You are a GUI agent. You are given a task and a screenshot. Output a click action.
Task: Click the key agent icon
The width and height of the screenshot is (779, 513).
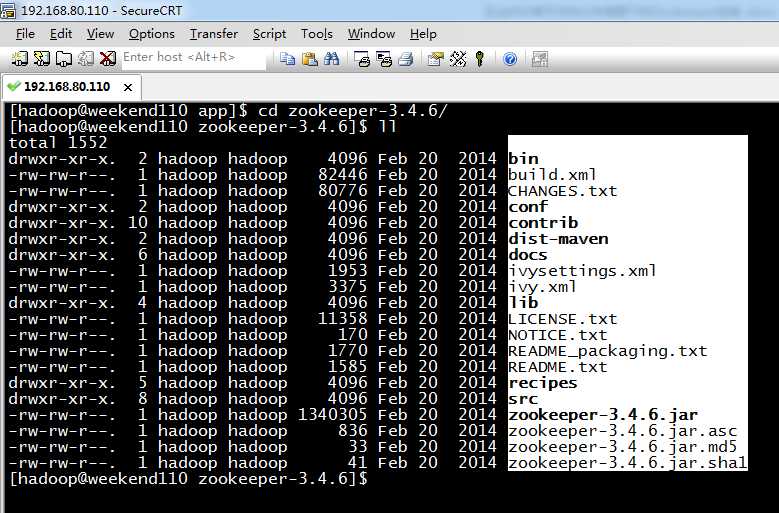479,59
